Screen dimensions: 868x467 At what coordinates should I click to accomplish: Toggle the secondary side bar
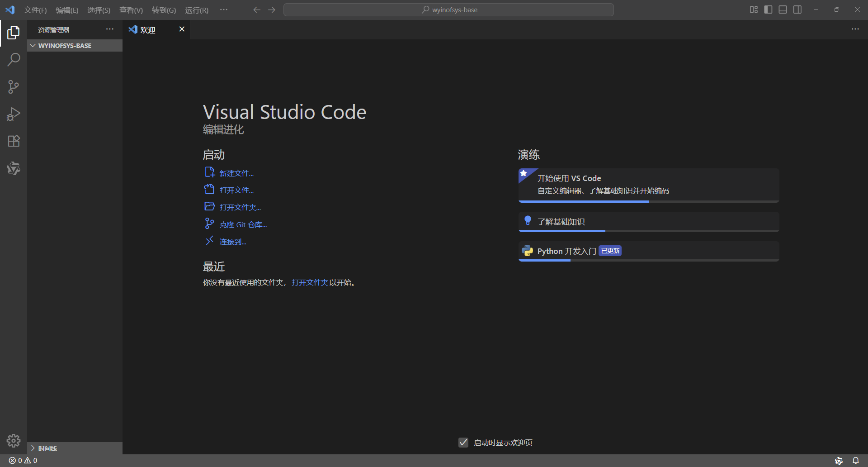point(797,10)
